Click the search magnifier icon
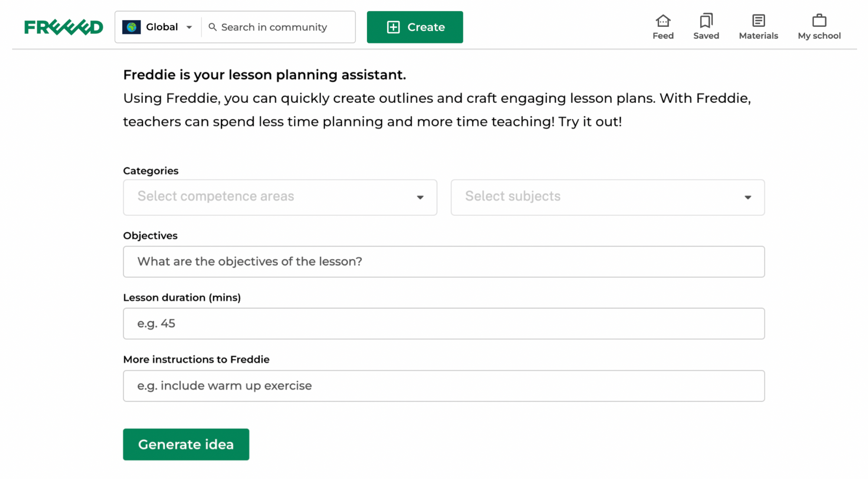This screenshot has height=479, width=868. pos(213,27)
